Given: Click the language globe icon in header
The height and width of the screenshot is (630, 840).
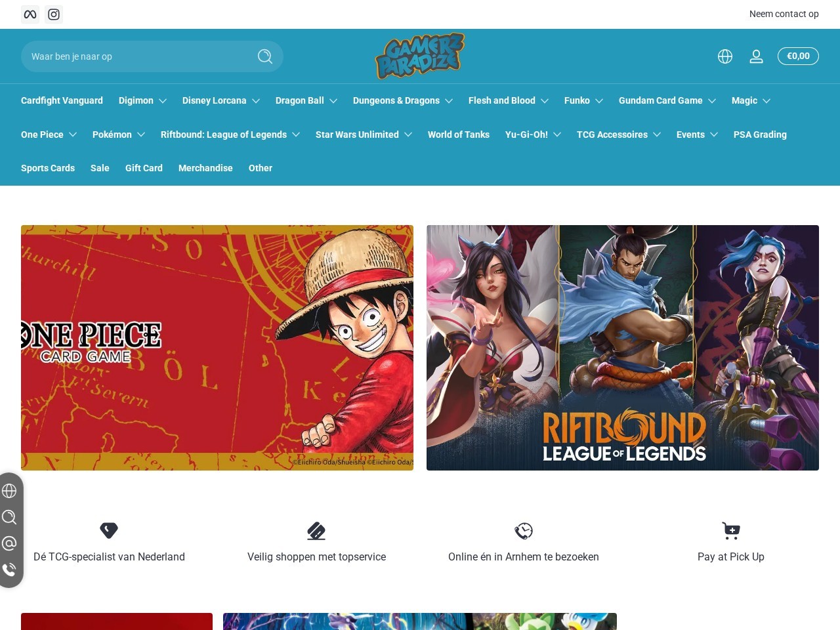Looking at the screenshot, I should pos(724,56).
